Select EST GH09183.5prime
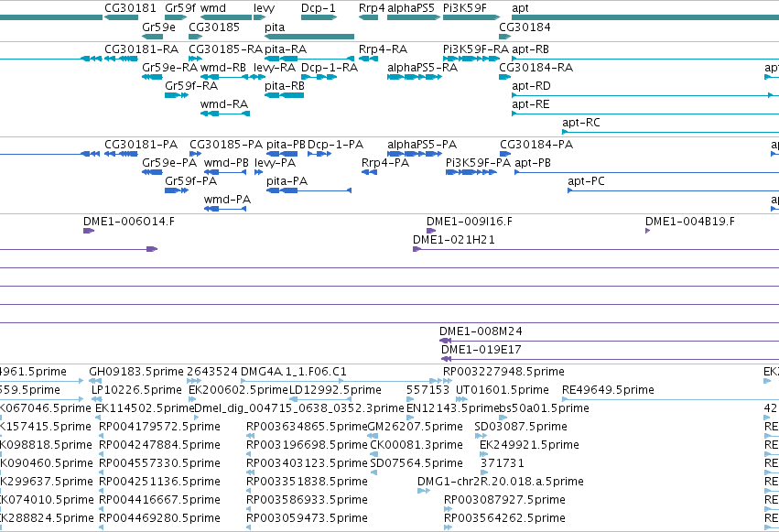Screen dimensions: 779x532 pyautogui.click(x=136, y=372)
